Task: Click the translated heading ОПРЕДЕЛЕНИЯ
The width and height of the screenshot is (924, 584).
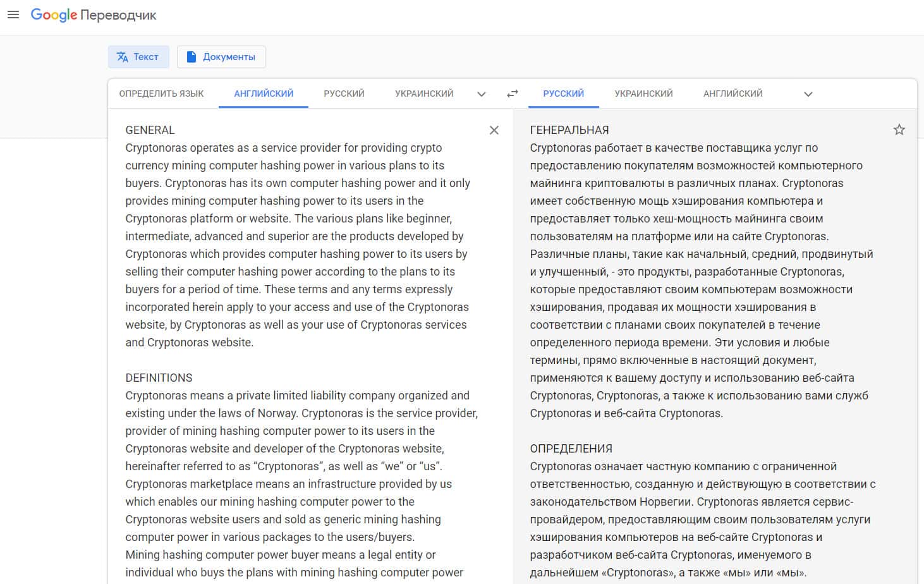Action: (x=571, y=449)
